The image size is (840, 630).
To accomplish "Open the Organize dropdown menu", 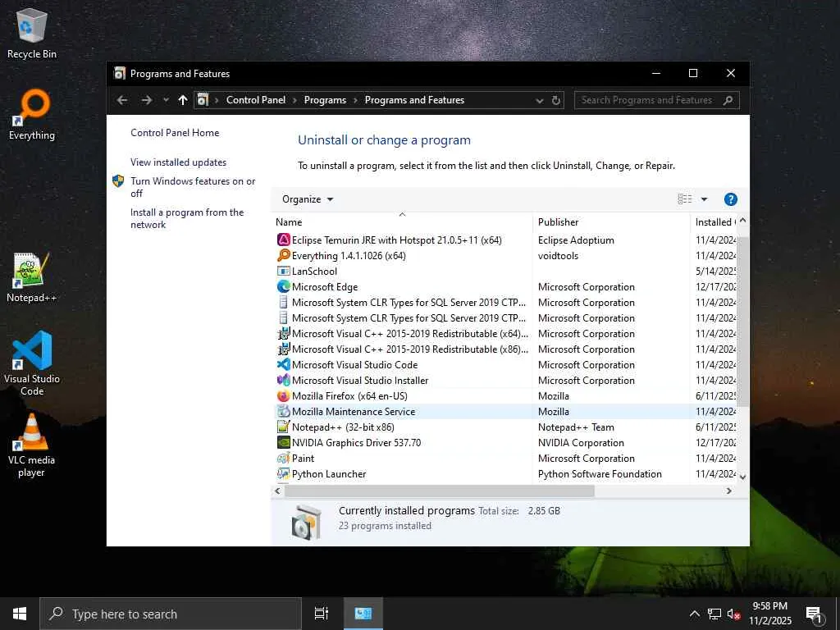I will click(308, 199).
